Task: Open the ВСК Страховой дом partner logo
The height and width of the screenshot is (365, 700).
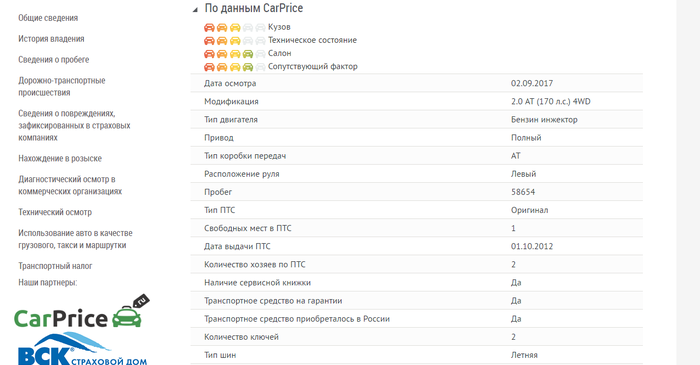Action: pos(82,349)
